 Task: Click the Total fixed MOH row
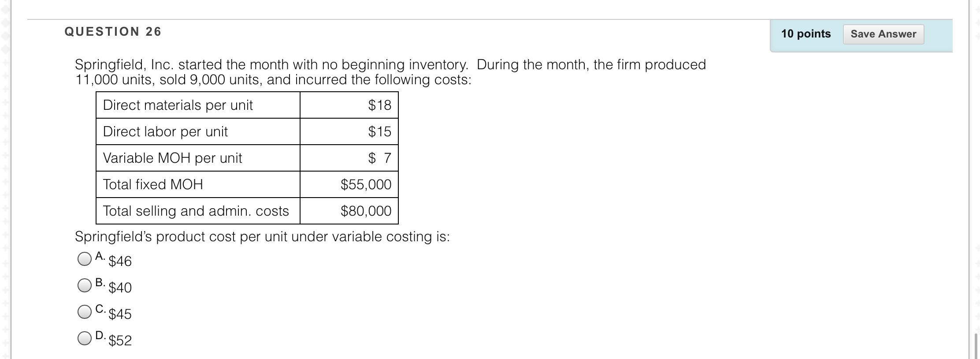coord(153,184)
